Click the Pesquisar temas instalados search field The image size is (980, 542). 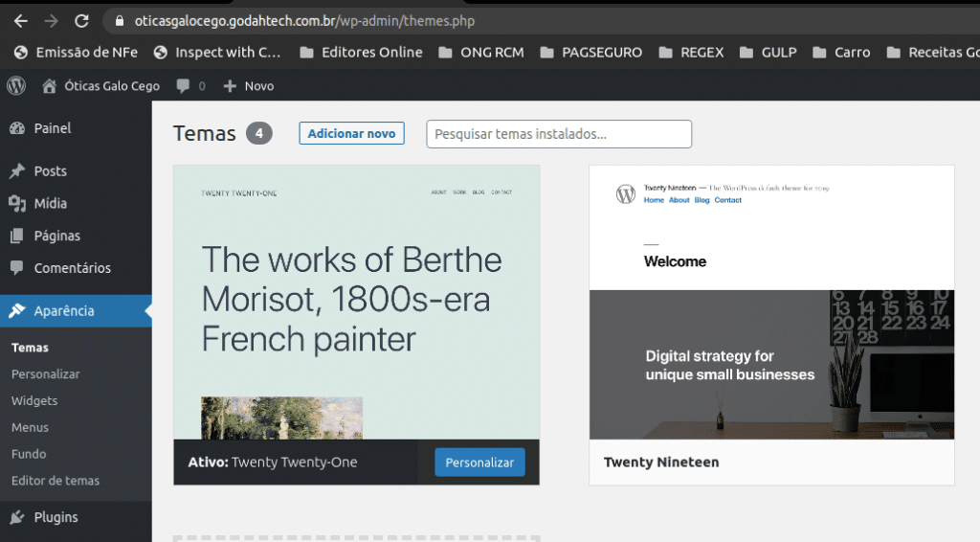(x=559, y=134)
